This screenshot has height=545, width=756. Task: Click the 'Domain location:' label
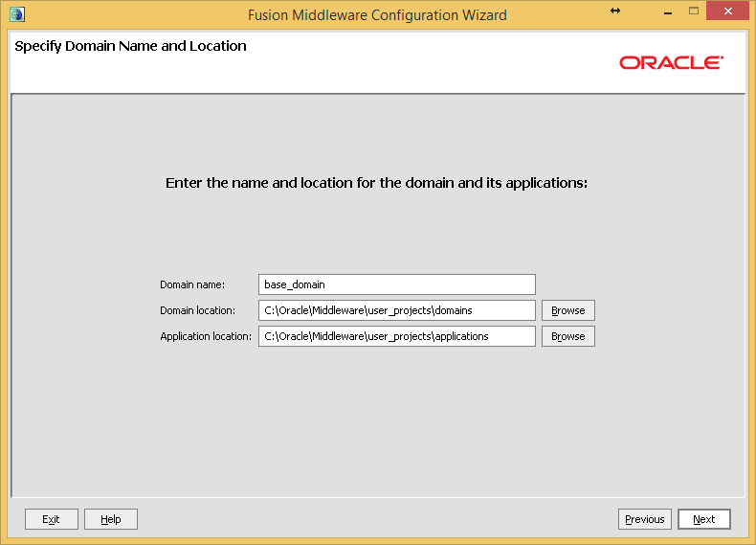pos(198,310)
